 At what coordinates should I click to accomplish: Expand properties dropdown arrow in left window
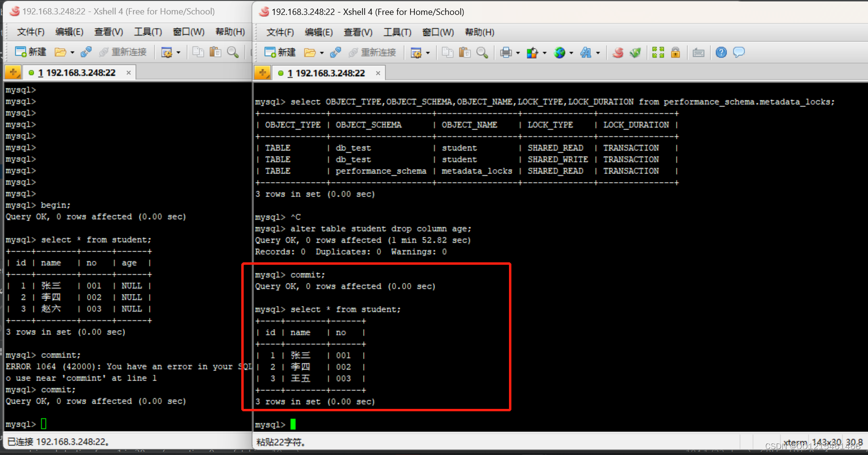point(178,52)
